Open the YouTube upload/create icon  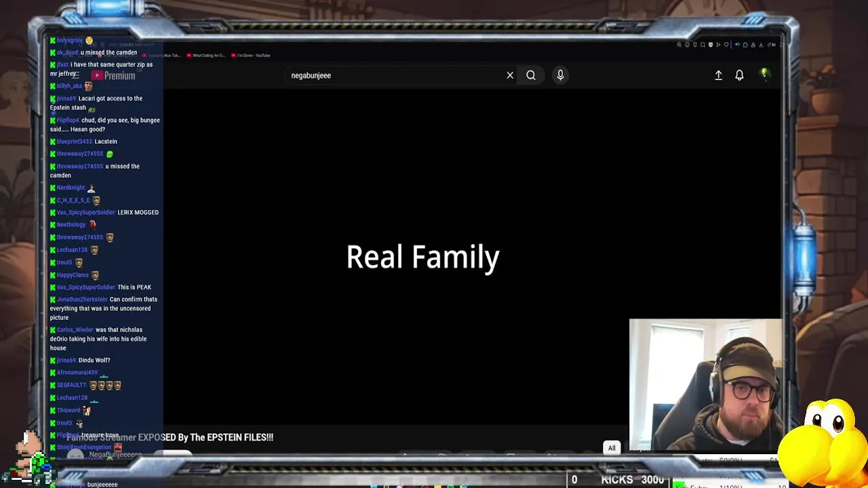[718, 75]
